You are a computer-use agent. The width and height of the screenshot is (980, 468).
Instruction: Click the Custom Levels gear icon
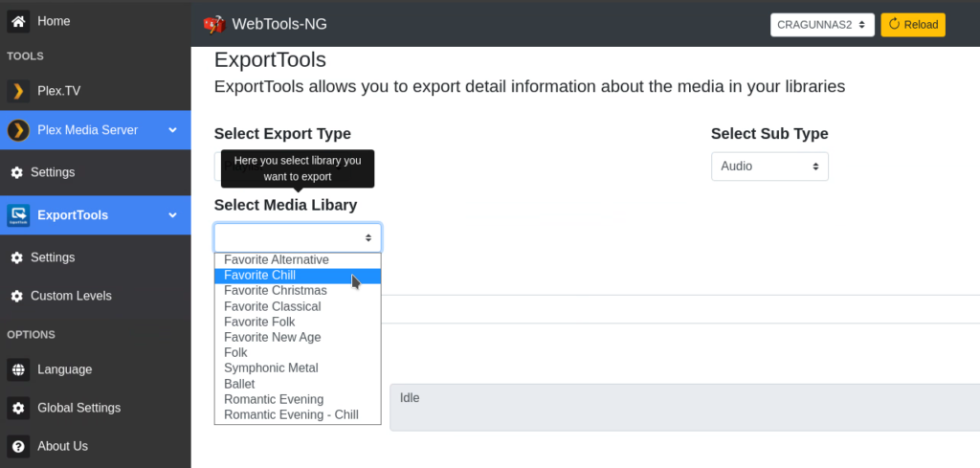coord(17,296)
